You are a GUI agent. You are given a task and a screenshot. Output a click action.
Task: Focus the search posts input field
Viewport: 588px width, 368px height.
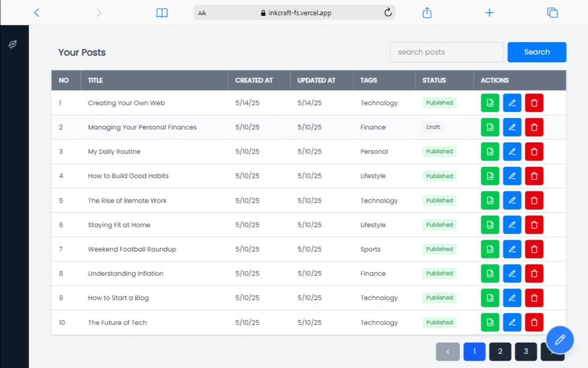pos(447,52)
